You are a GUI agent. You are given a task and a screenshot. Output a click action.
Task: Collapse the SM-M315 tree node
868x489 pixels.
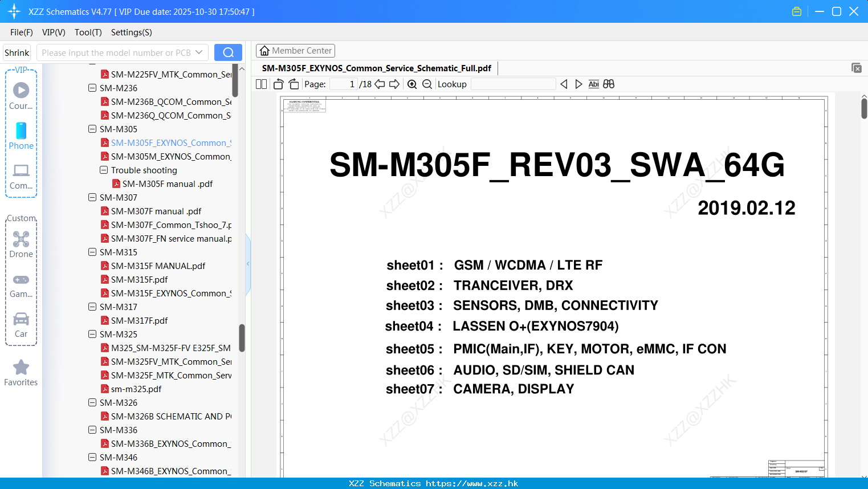point(92,252)
